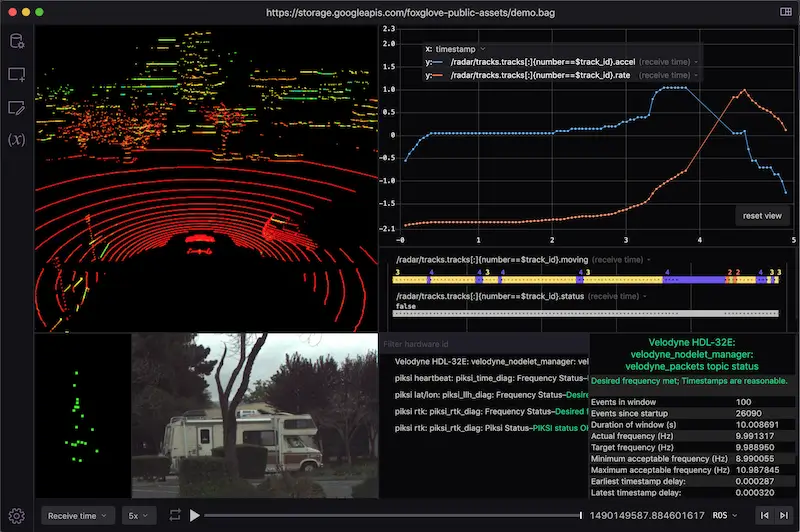
Task: Click the RV camera image panel
Action: (x=255, y=415)
